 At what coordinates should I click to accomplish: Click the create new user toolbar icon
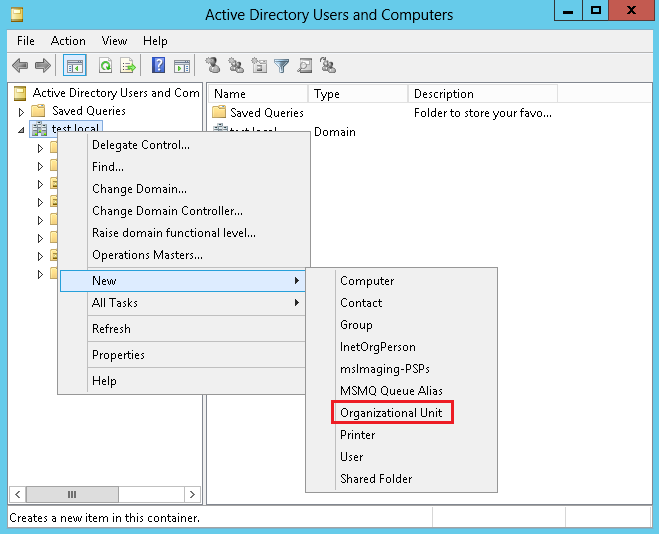pos(213,65)
